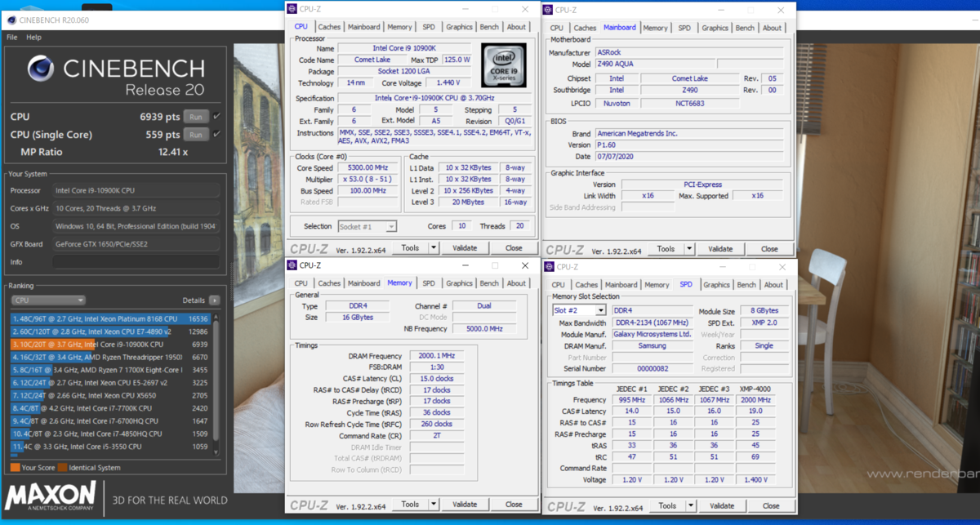Switch to Memory tab in Mainboard window
Viewport: 980px width, 525px height.
coord(655,28)
